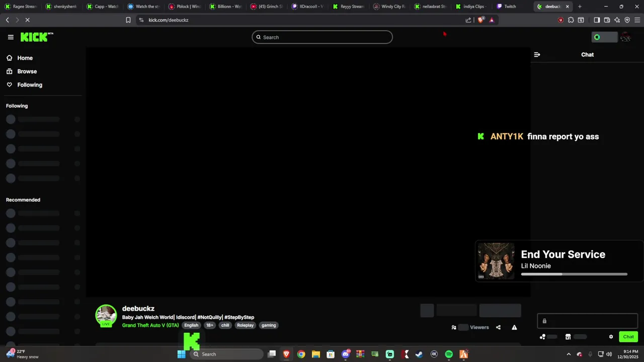Switch to the Ragee Stream tab
Image resolution: width=644 pixels, height=362 pixels.
(21, 7)
